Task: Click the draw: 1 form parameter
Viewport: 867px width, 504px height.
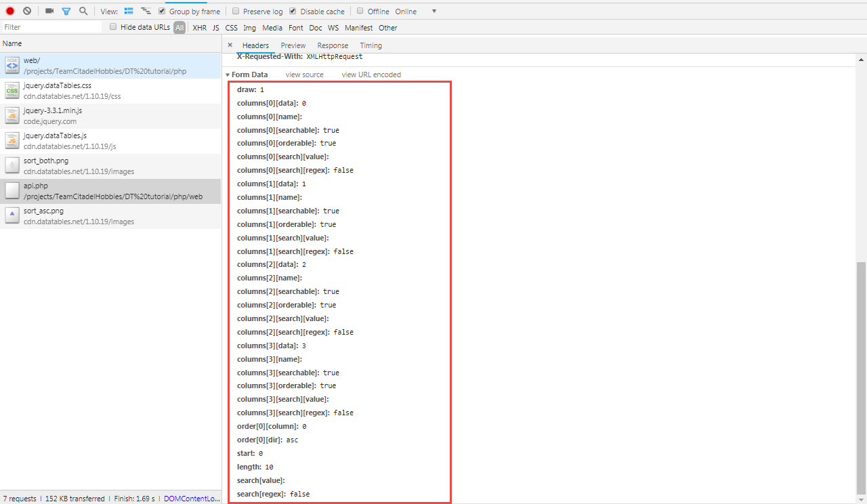Action: point(251,89)
